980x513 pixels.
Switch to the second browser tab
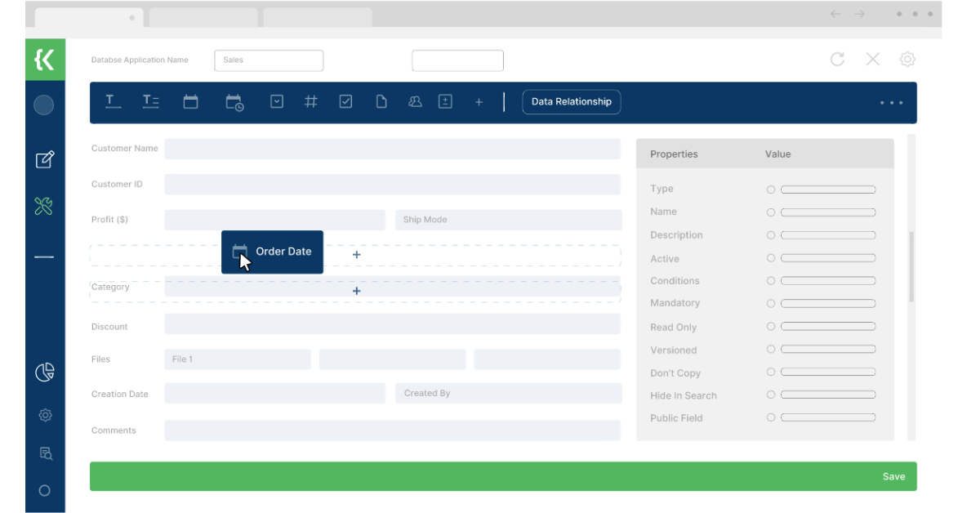point(203,16)
